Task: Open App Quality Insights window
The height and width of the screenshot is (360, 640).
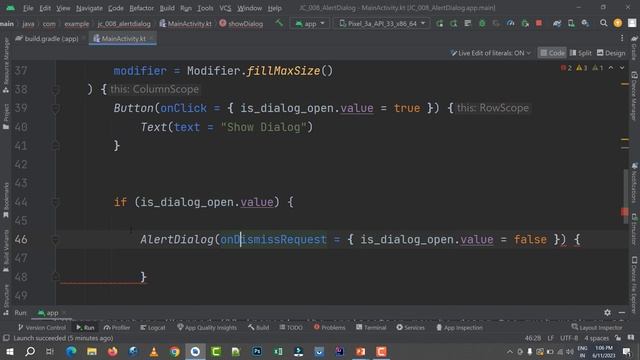Action: point(207,327)
